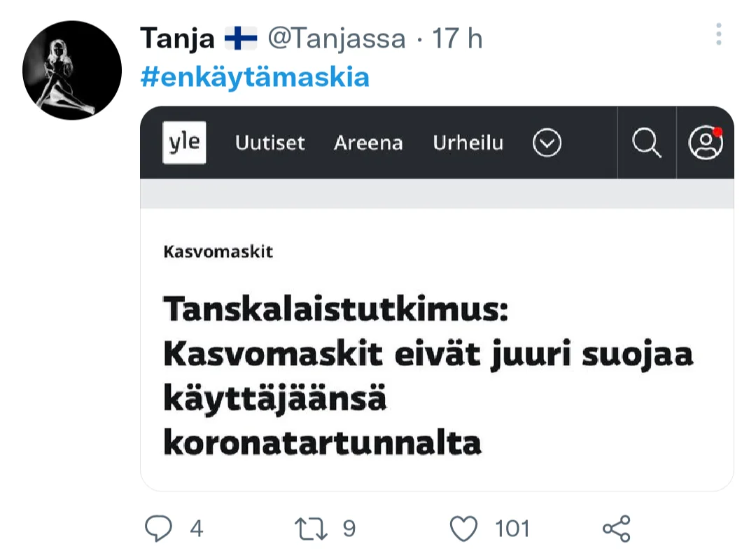This screenshot has width=756, height=558.
Task: Select the Urheilu menu item
Action: pos(468,144)
